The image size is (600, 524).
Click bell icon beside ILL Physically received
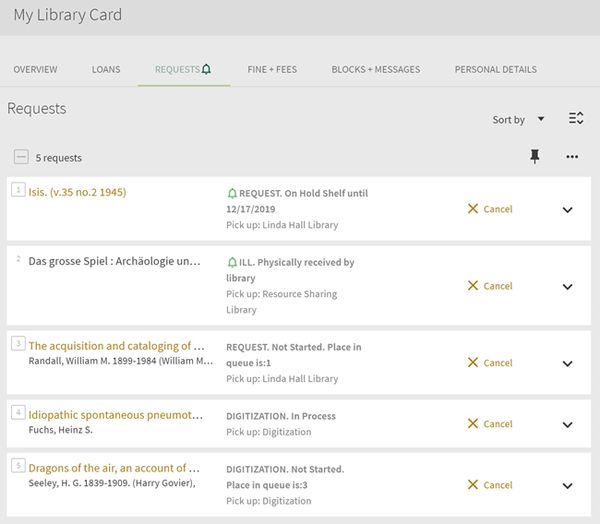(233, 263)
